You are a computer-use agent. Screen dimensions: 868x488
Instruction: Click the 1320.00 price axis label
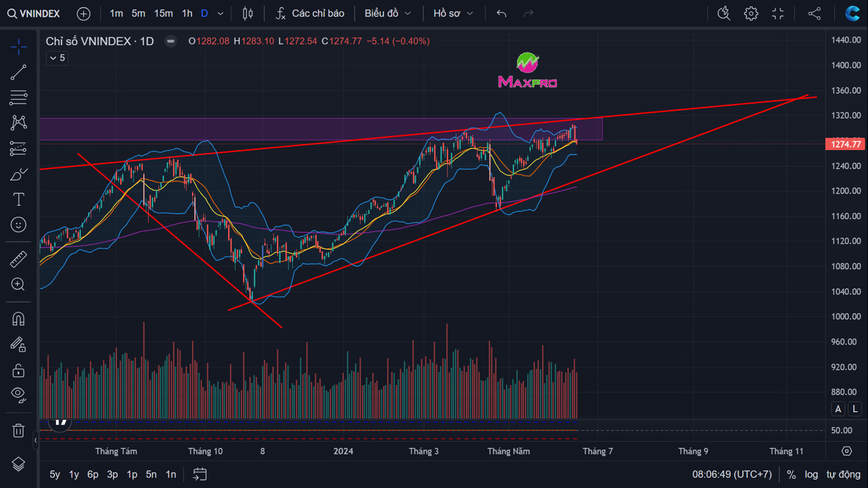[x=846, y=116]
